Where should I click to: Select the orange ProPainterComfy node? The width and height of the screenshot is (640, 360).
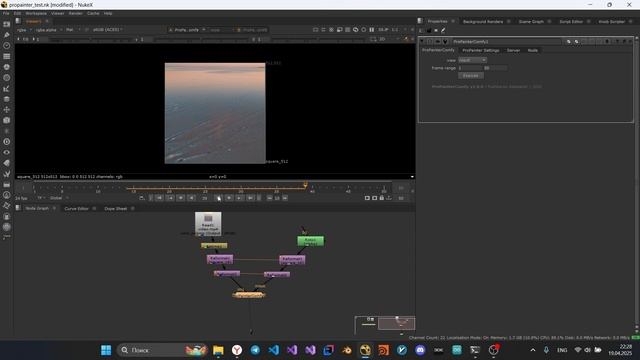click(x=249, y=295)
